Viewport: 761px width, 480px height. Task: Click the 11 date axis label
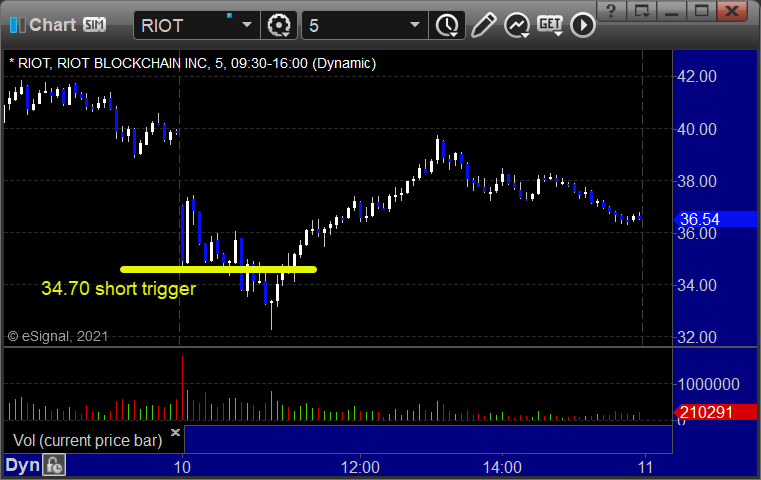[x=645, y=468]
